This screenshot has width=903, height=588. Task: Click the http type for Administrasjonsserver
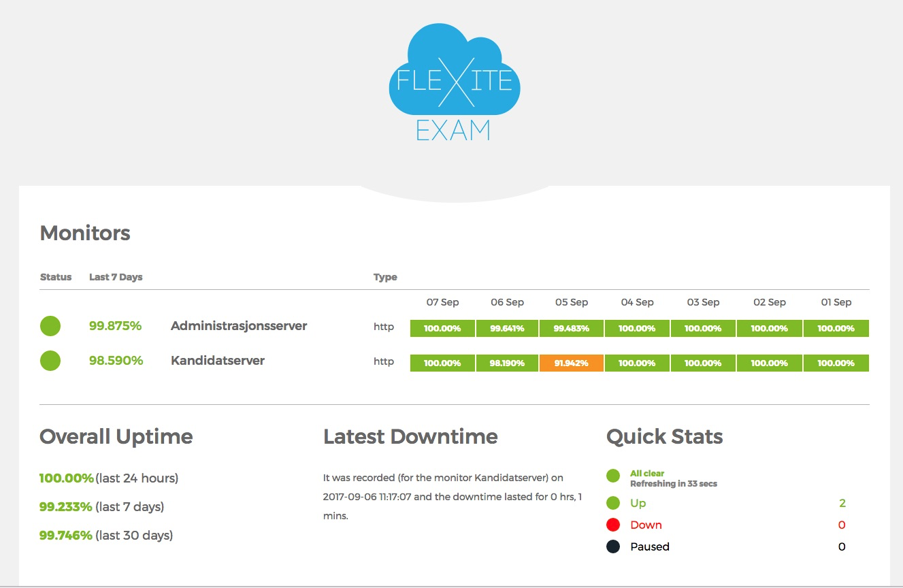(x=384, y=327)
